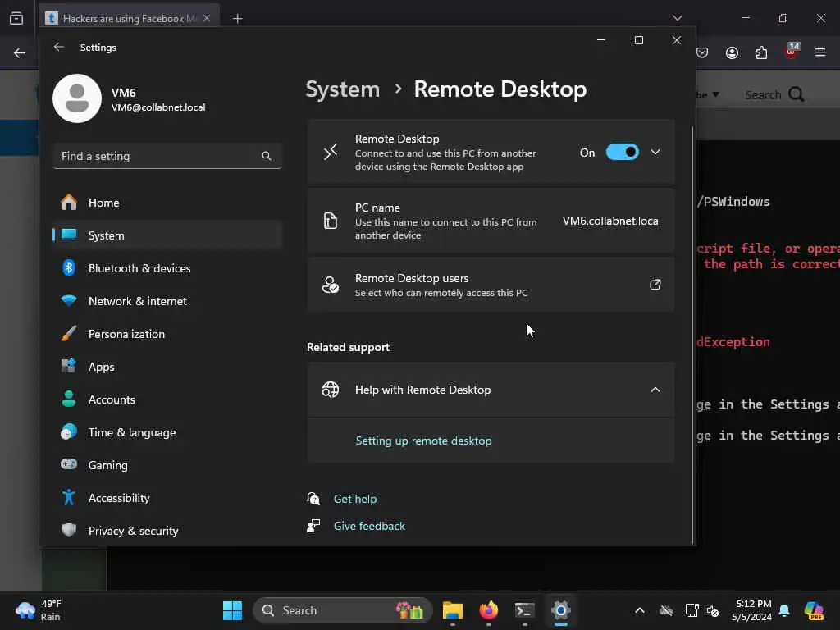Open Time & language settings
840x630 pixels.
tap(167, 432)
